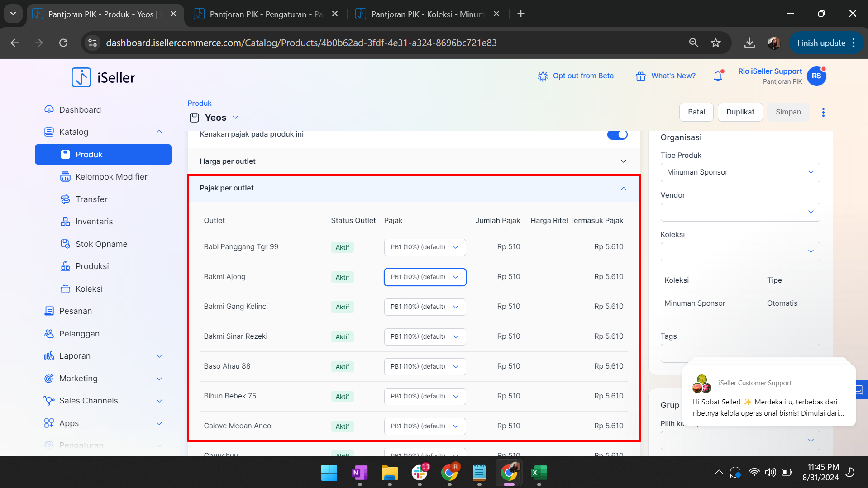Open the site information icon in address bar
Image resolution: width=868 pixels, height=488 pixels.
[92, 43]
